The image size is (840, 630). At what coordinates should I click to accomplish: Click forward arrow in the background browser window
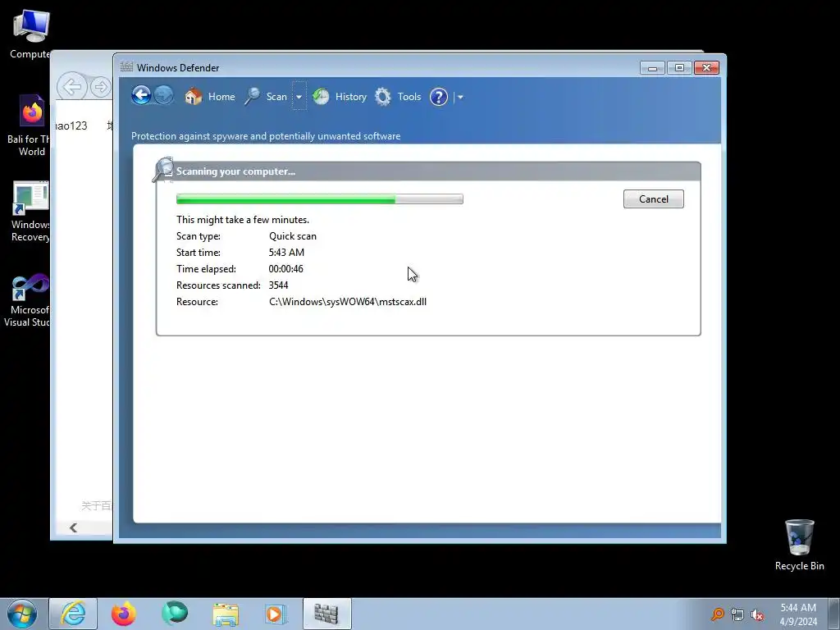pyautogui.click(x=100, y=87)
